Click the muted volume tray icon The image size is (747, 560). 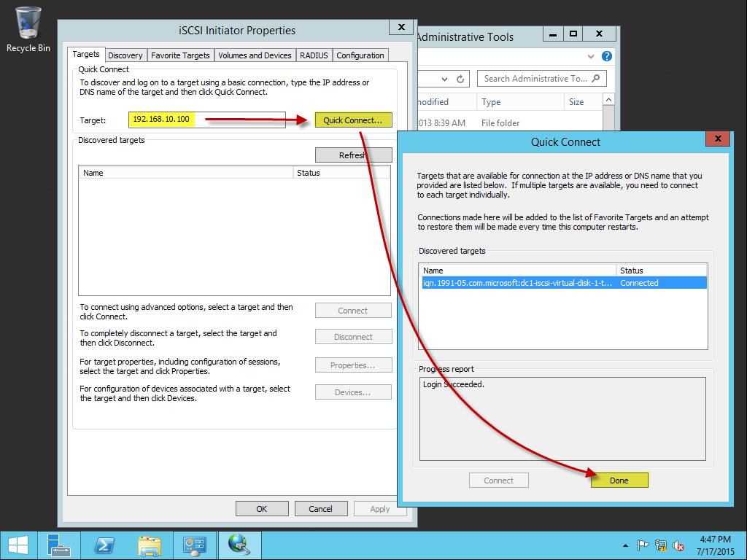tap(678, 545)
